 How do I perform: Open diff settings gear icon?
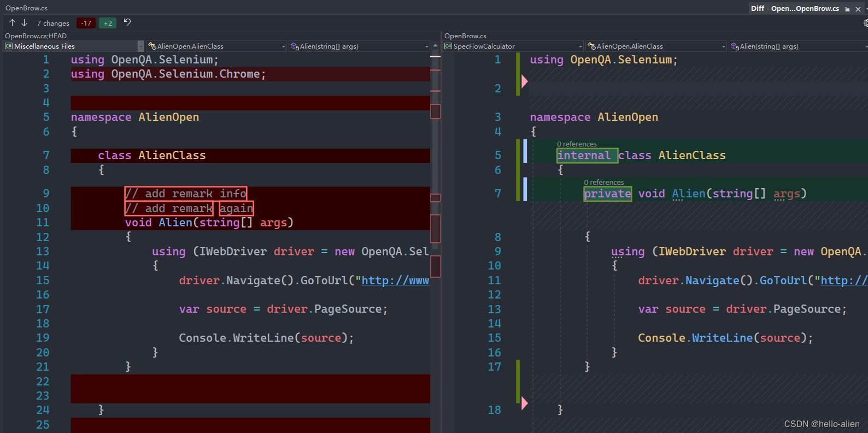tap(865, 23)
